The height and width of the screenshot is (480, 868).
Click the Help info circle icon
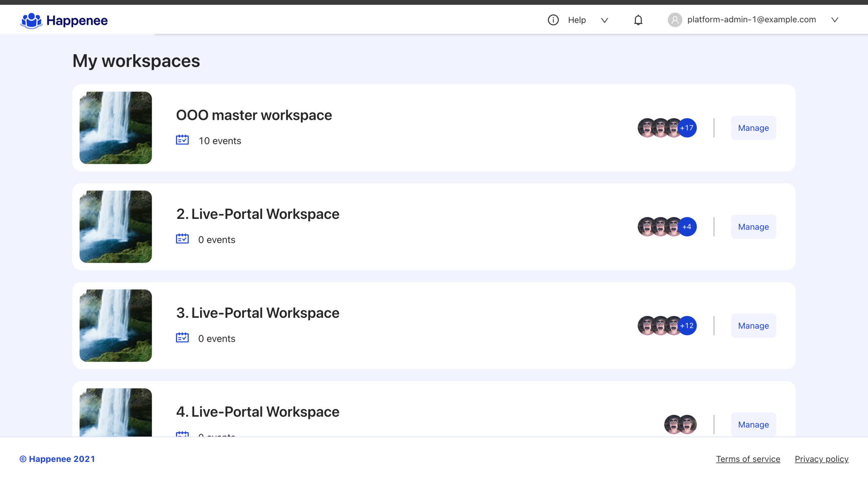(553, 20)
